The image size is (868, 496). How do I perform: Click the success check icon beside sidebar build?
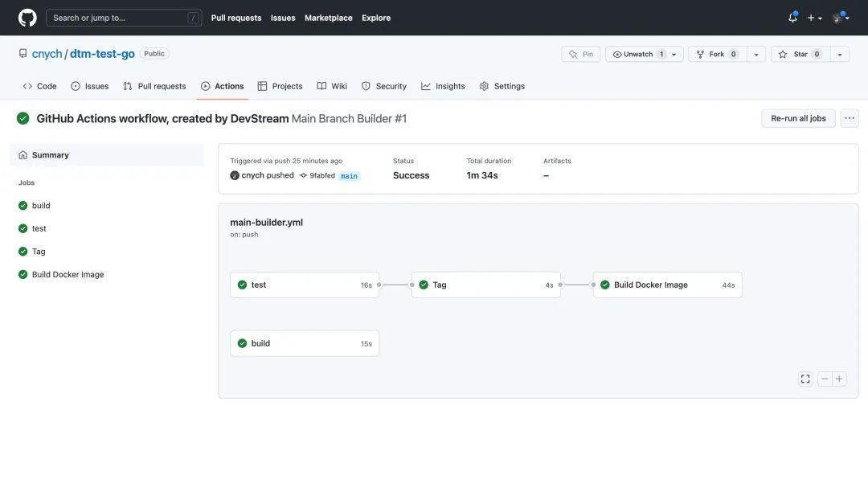coord(23,205)
